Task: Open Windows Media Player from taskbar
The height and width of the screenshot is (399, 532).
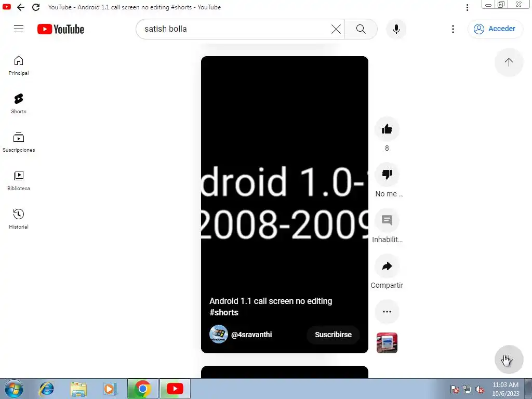Action: tap(110, 389)
